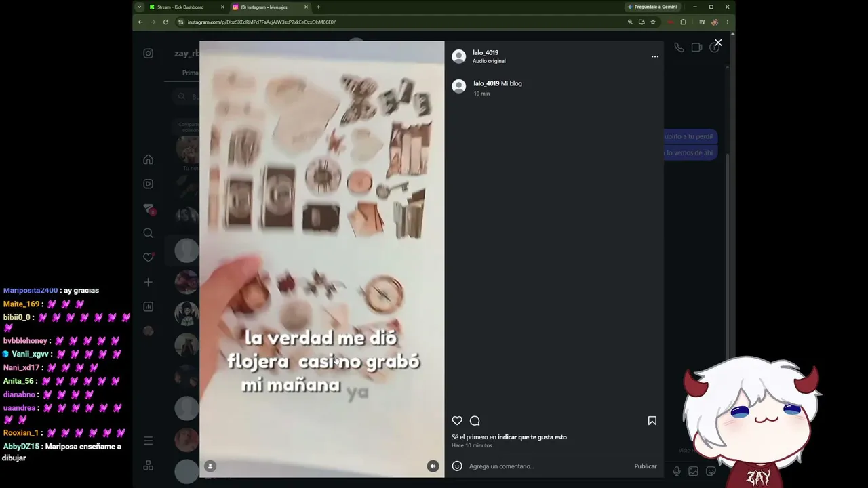Open the Dashboard chart icon in the sidebar
This screenshot has height=488, width=868.
(149, 306)
